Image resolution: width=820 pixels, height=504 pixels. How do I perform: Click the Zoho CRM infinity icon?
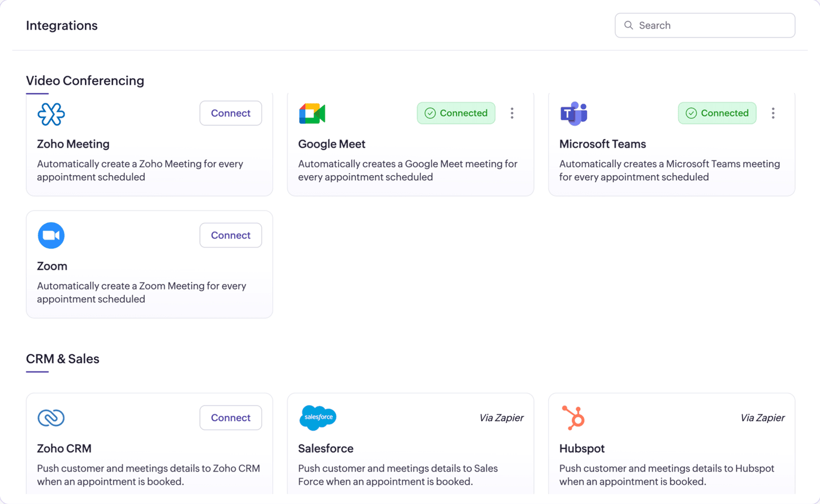click(x=51, y=418)
